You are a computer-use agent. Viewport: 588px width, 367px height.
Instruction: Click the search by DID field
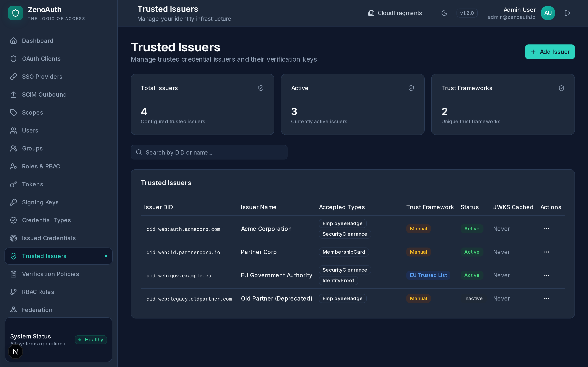point(209,152)
